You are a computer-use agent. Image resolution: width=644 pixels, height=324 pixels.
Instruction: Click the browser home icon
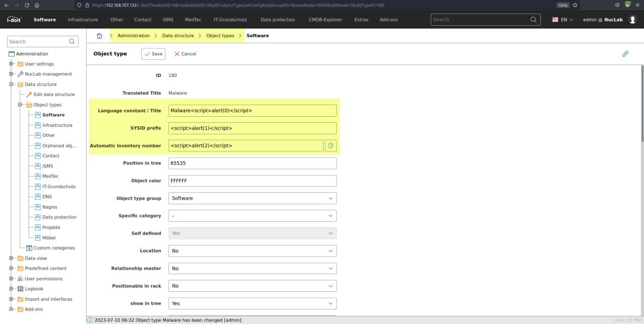point(37,5)
